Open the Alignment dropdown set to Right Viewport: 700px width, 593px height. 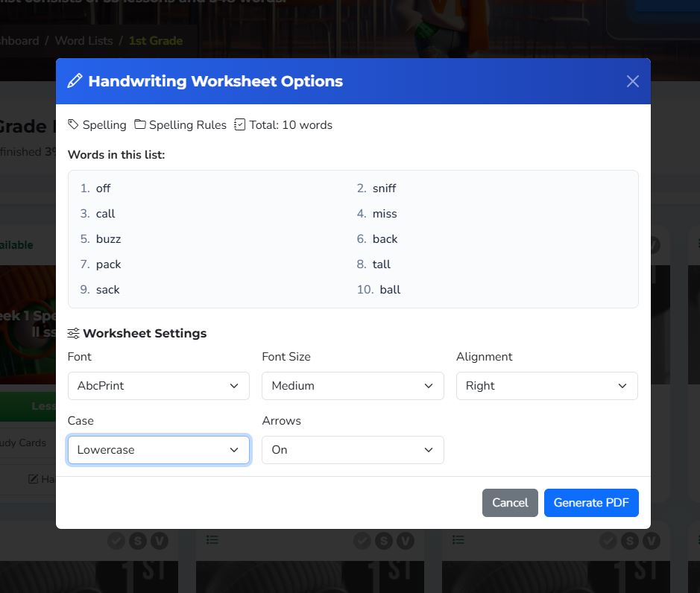[x=546, y=386]
